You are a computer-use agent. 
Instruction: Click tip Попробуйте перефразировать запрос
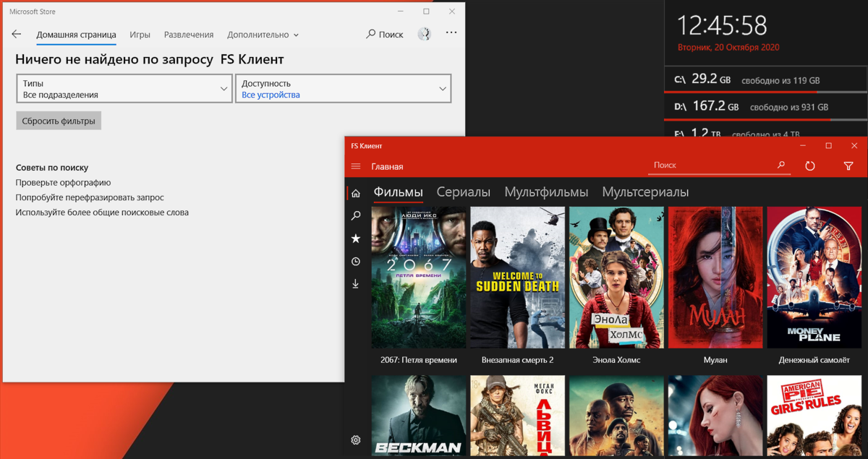pyautogui.click(x=90, y=197)
